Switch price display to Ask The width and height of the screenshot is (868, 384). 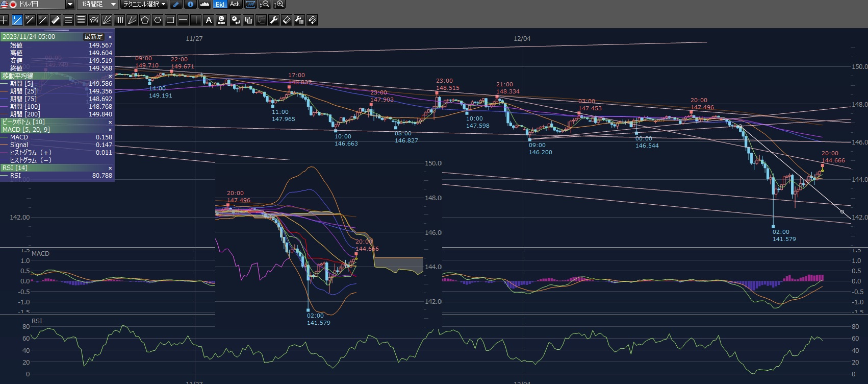(x=235, y=4)
